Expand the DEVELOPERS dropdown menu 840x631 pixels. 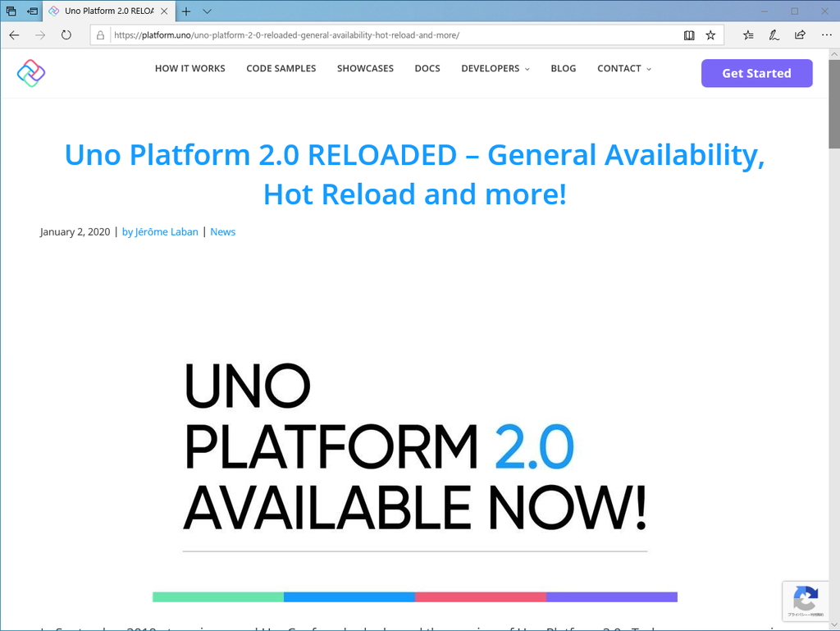[x=491, y=69]
